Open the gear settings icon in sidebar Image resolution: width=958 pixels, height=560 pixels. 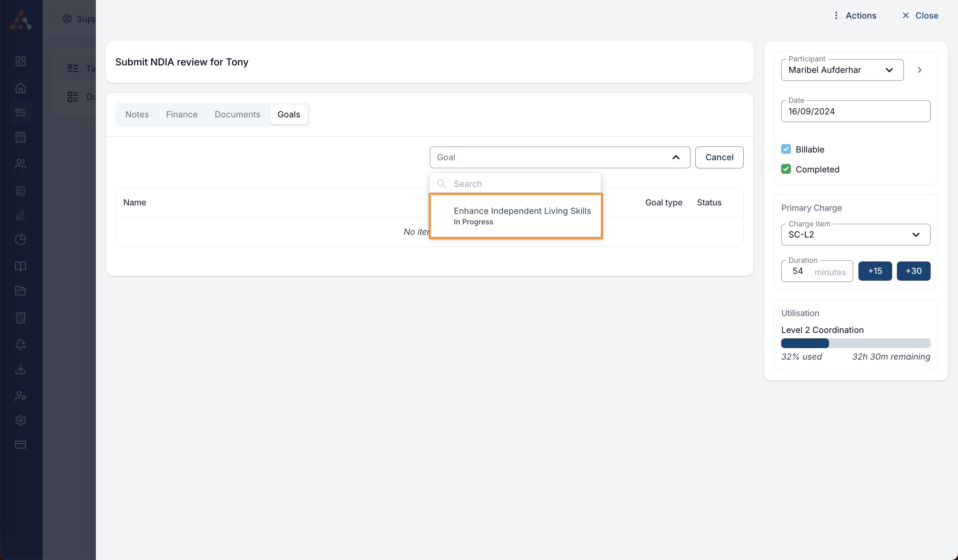(x=21, y=420)
